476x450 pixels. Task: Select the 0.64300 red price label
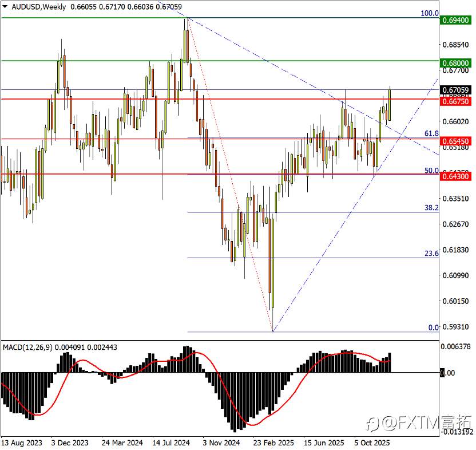pyautogui.click(x=455, y=176)
